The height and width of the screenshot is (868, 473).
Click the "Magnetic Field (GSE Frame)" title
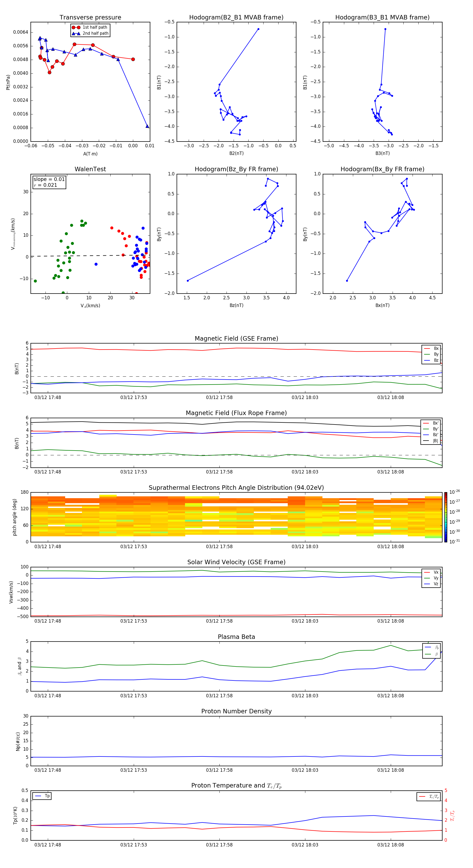(x=236, y=339)
